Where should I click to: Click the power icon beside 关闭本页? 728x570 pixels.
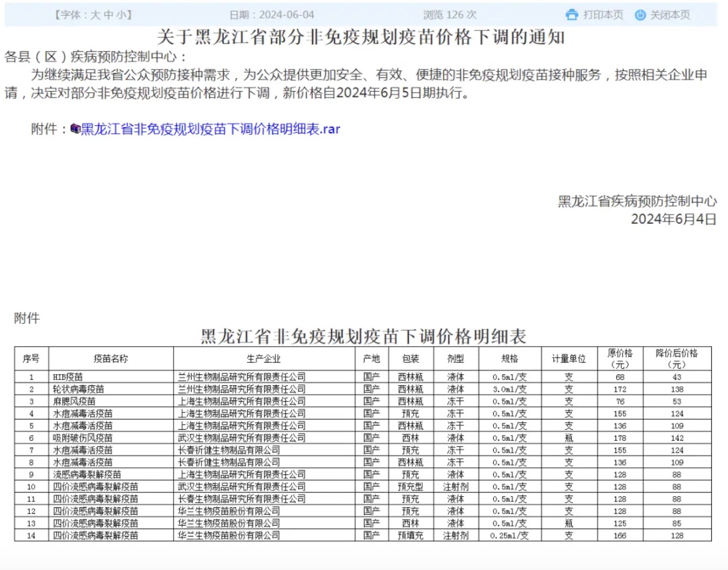coord(640,15)
